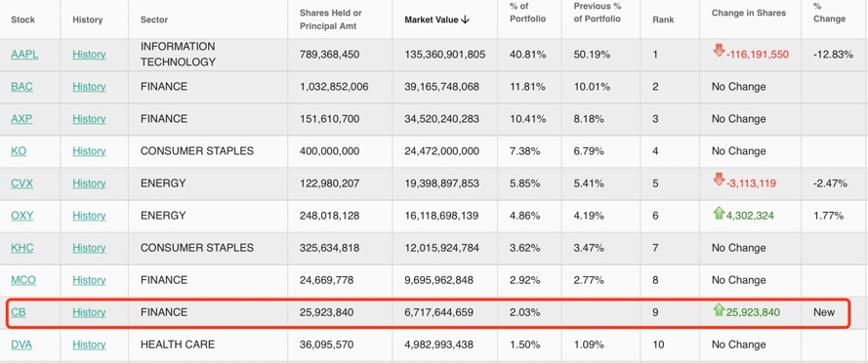Viewport: 868px width, 363px height.
Task: View History for DVA
Action: pyautogui.click(x=89, y=344)
